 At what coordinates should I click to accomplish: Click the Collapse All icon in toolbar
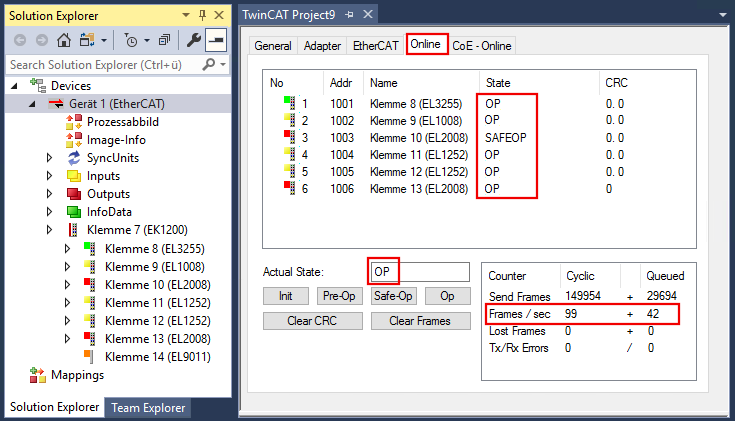point(164,40)
